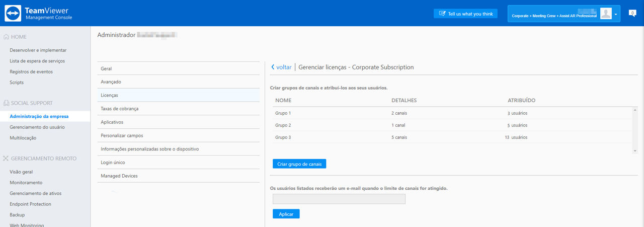Select the Grupo 3 row
The image size is (644, 227).
click(452, 137)
